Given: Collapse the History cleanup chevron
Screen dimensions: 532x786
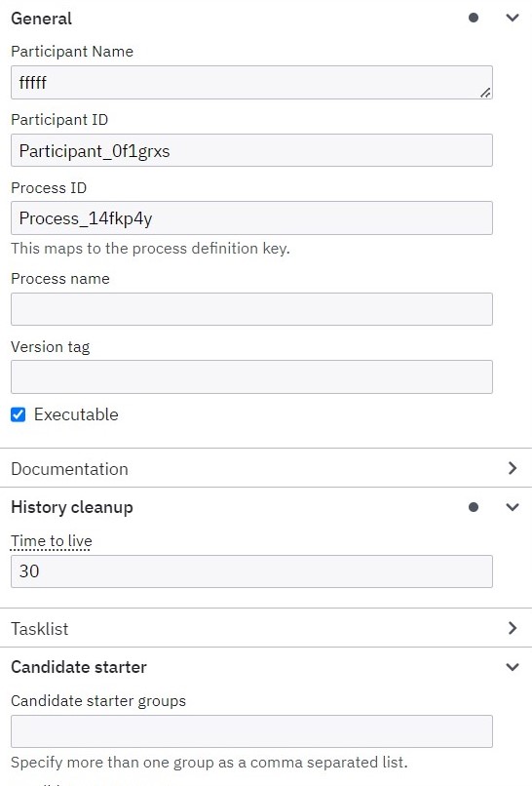Looking at the screenshot, I should click(x=512, y=507).
